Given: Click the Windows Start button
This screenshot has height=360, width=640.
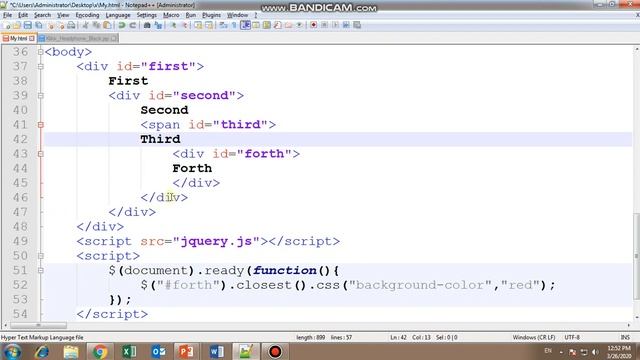Looking at the screenshot, I should (x=12, y=351).
